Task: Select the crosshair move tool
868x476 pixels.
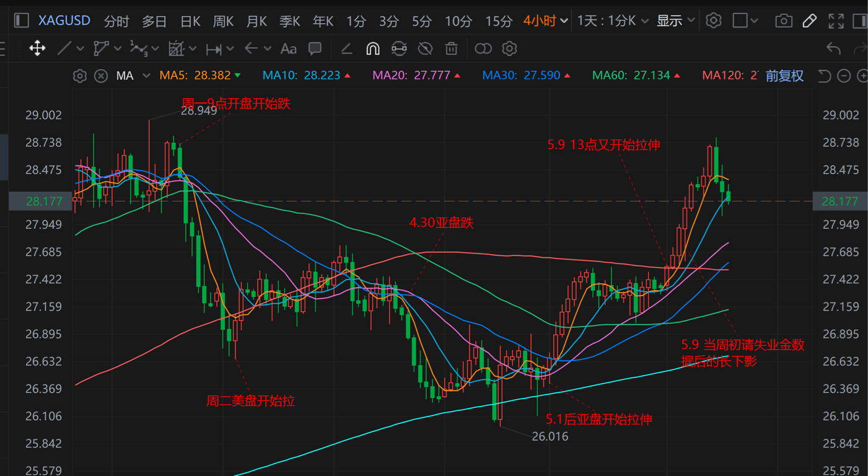Action: click(x=37, y=48)
